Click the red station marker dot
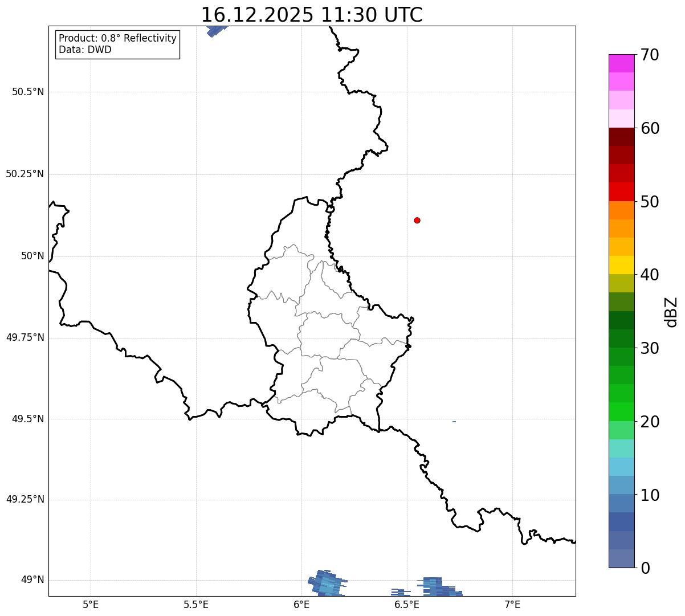 pyautogui.click(x=417, y=220)
